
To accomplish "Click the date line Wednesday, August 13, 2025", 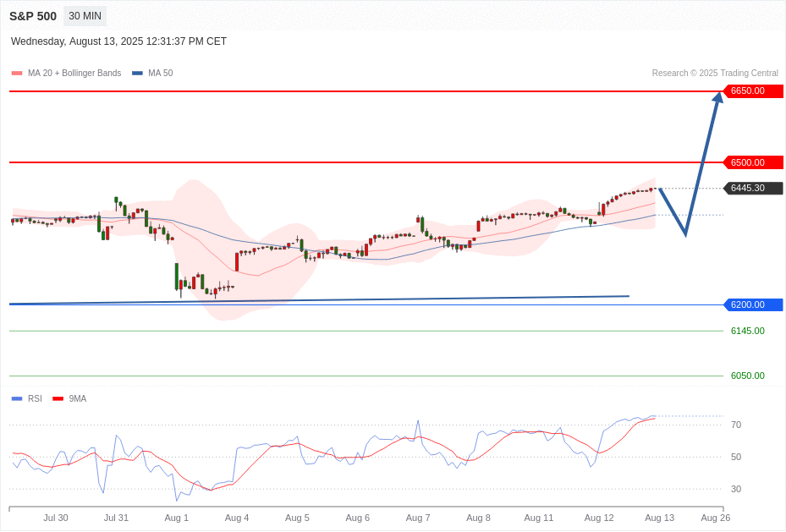I will 118,41.
